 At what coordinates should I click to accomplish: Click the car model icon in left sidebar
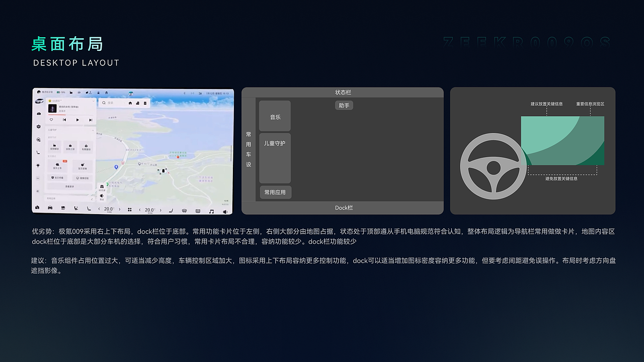(x=39, y=101)
